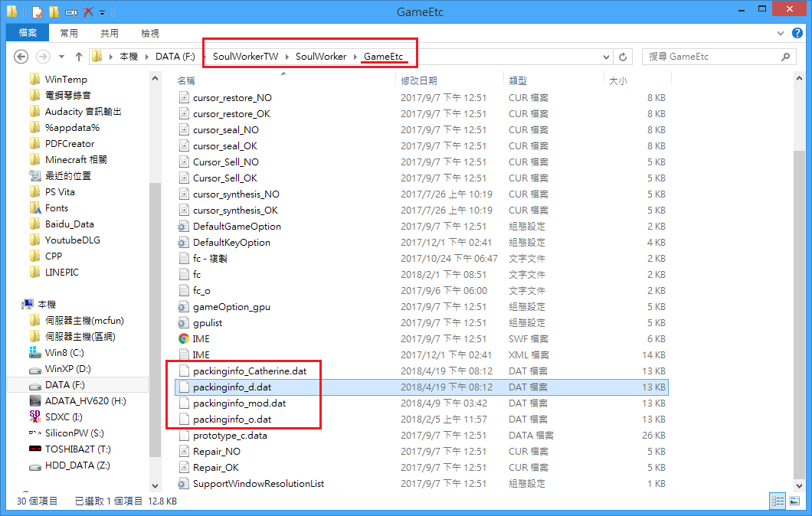812x516 pixels.
Task: Select the cursor_restore_NO file icon
Action: [183, 97]
